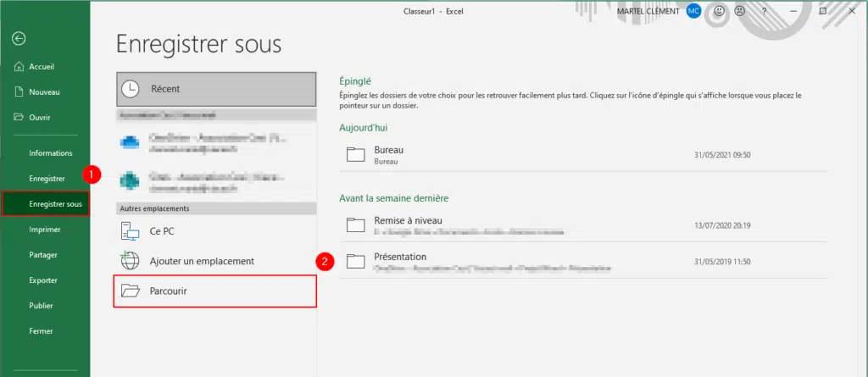Open the Informations page

pos(51,152)
